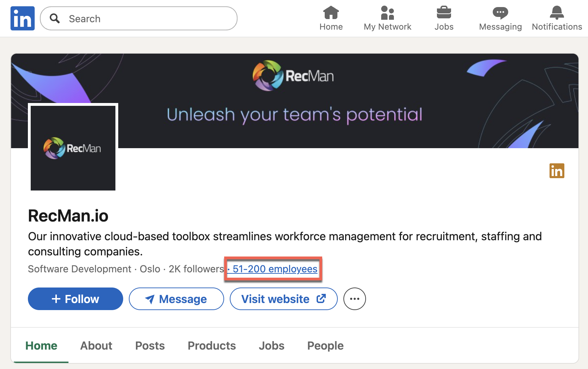Click the magnifying glass search icon
This screenshot has height=369, width=588.
point(55,18)
